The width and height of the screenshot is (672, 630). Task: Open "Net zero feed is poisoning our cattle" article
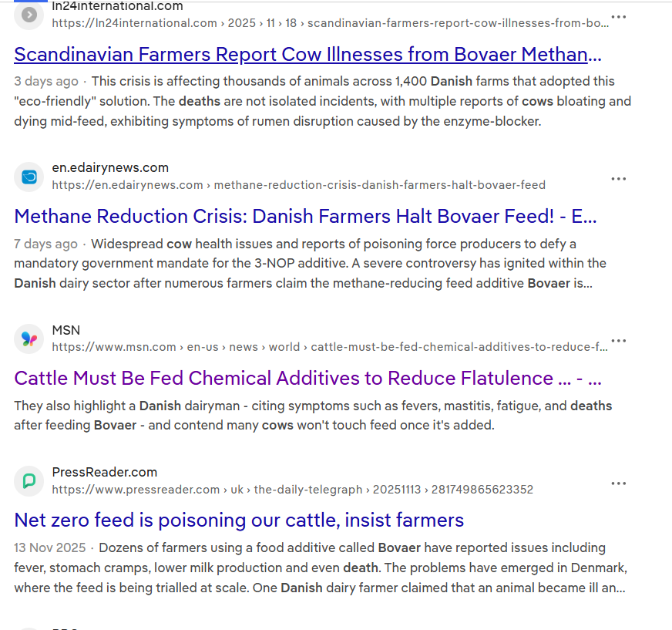pos(239,521)
